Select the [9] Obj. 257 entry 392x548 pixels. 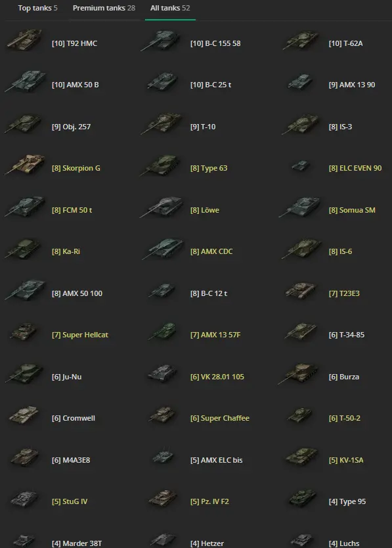(x=71, y=127)
